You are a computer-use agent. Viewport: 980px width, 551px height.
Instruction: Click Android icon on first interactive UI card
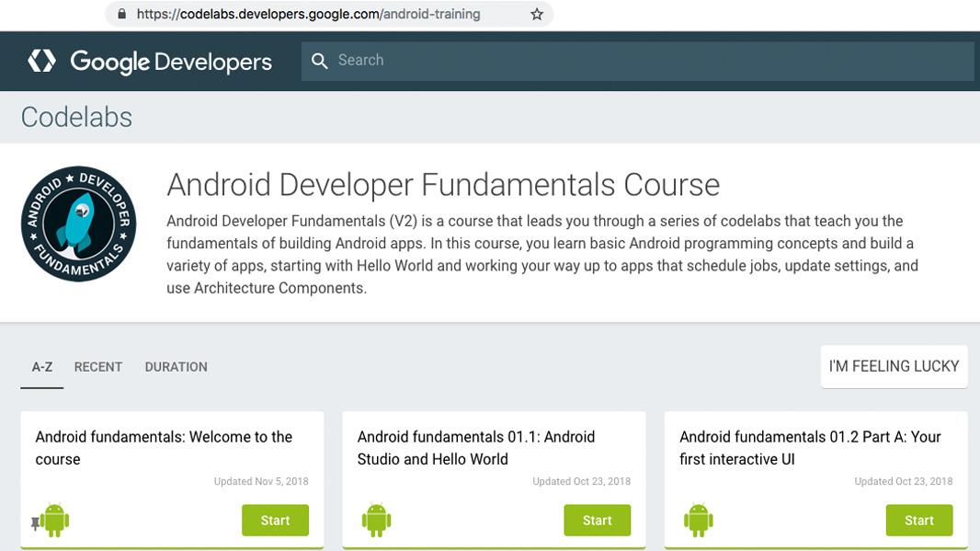(699, 520)
